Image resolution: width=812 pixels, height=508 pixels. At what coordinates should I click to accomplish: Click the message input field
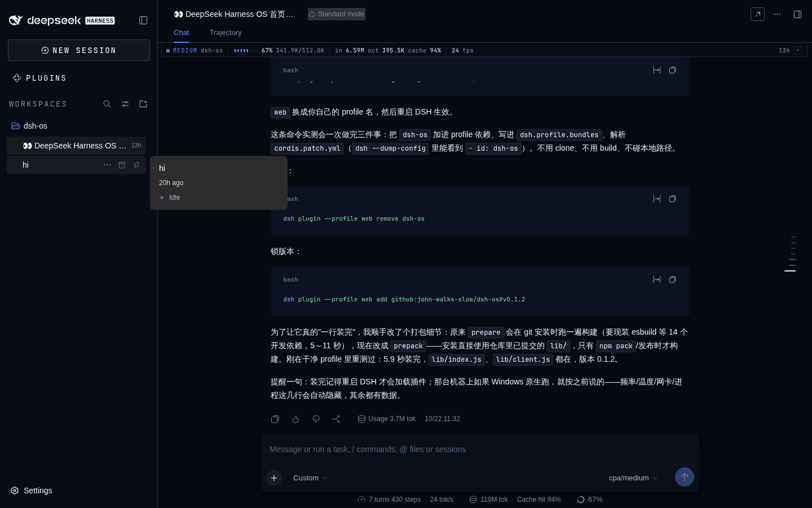(x=480, y=449)
